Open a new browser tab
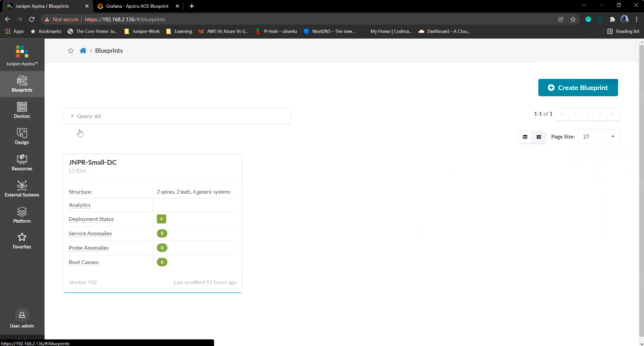The image size is (644, 346). [192, 6]
